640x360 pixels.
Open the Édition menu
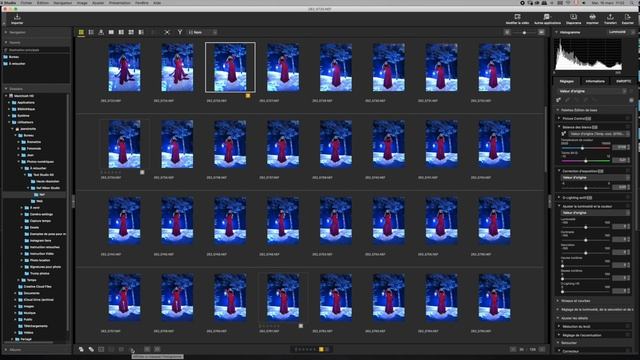click(x=43, y=2)
